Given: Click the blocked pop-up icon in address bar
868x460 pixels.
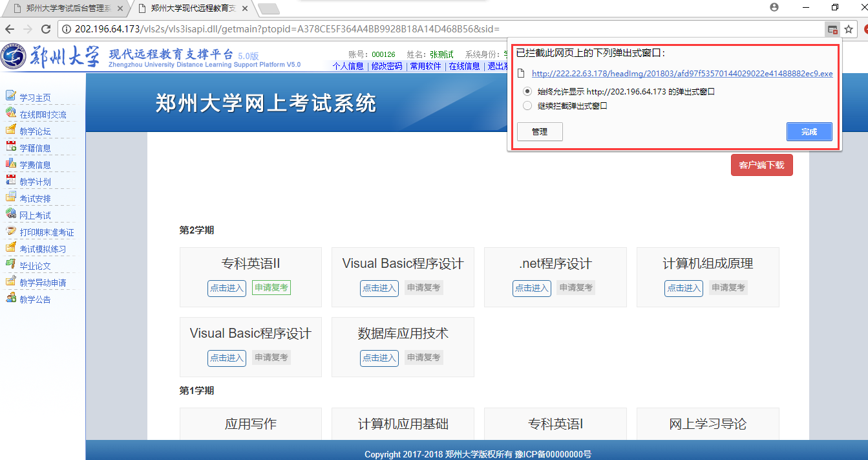Looking at the screenshot, I should point(832,29).
